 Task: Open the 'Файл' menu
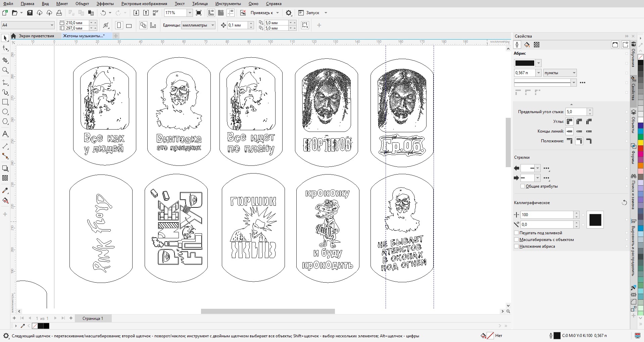8,4
